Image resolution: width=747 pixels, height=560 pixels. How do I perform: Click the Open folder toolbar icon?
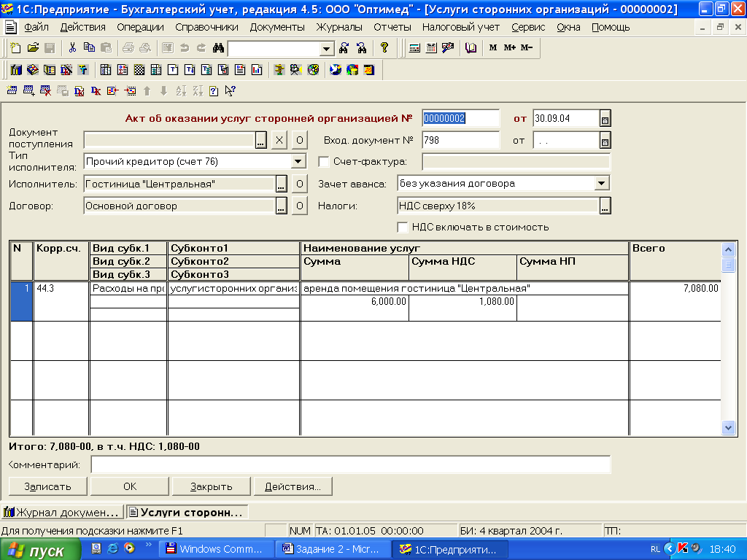[x=33, y=48]
